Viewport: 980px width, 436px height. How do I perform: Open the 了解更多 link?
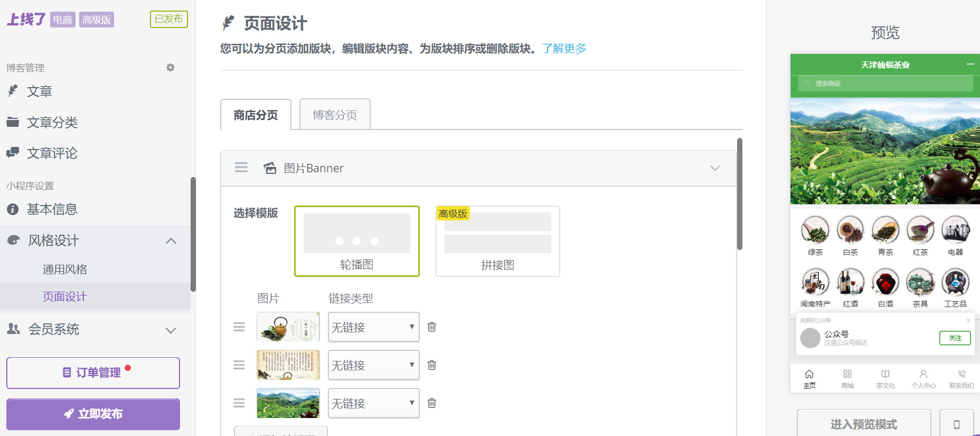(564, 49)
